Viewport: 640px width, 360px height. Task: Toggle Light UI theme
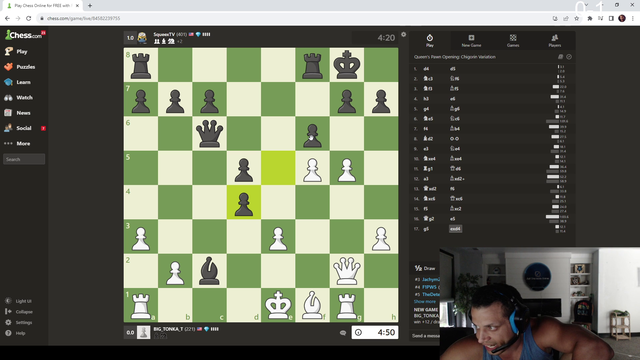18,301
